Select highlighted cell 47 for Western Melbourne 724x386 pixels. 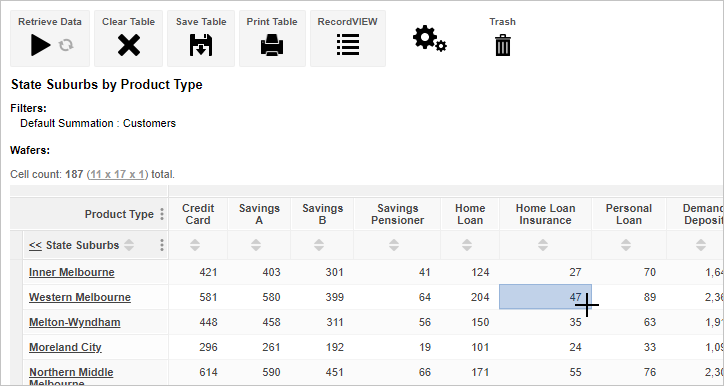click(545, 297)
